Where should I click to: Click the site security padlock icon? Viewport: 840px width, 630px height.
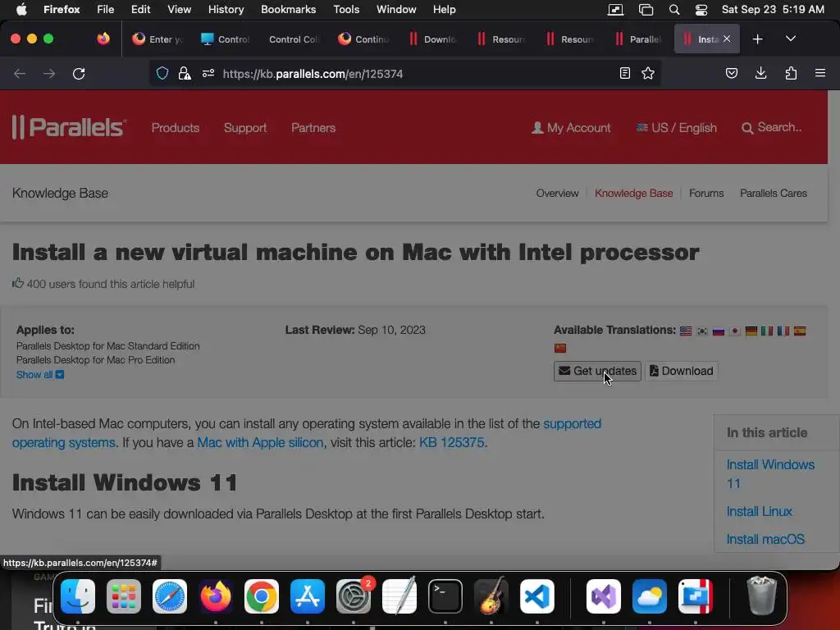(x=185, y=73)
